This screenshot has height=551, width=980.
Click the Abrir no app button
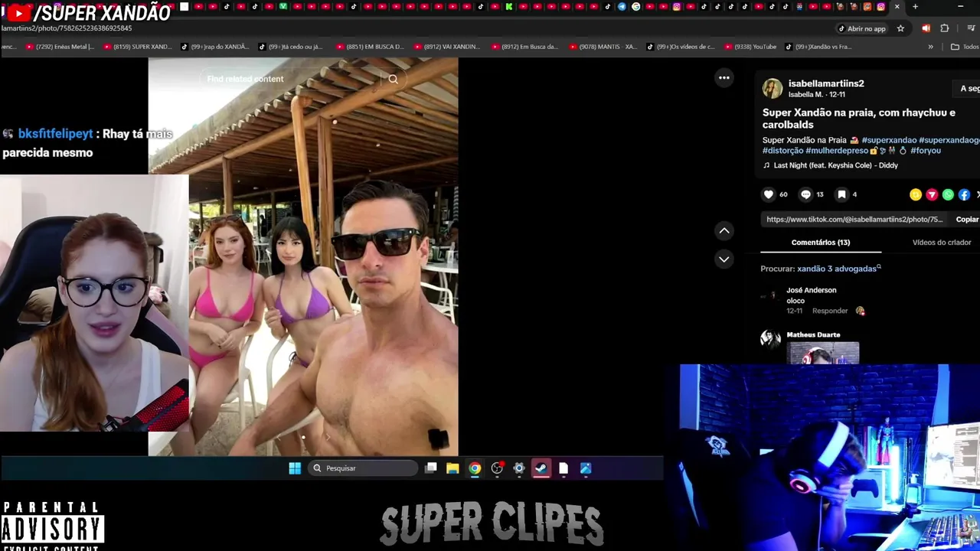click(x=861, y=28)
